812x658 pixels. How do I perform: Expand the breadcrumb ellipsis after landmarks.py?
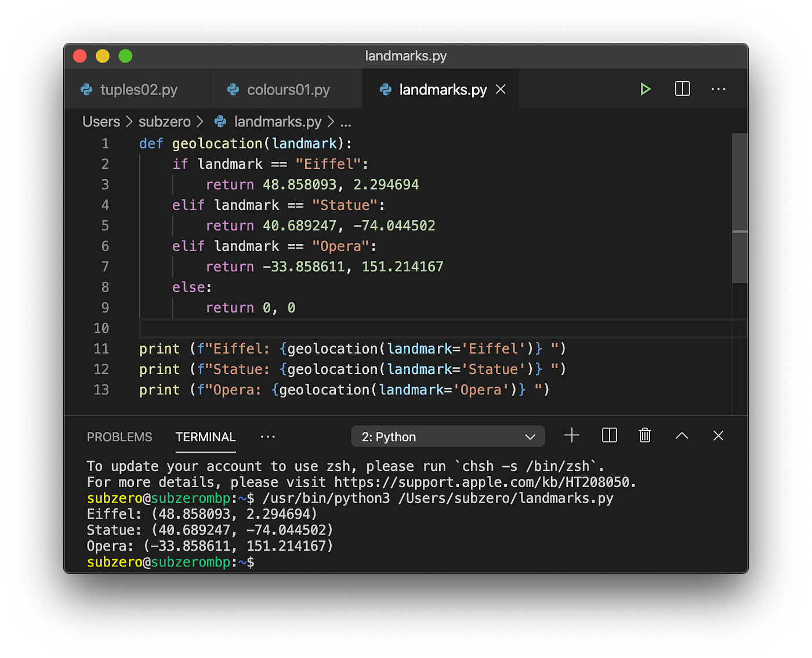pos(346,122)
